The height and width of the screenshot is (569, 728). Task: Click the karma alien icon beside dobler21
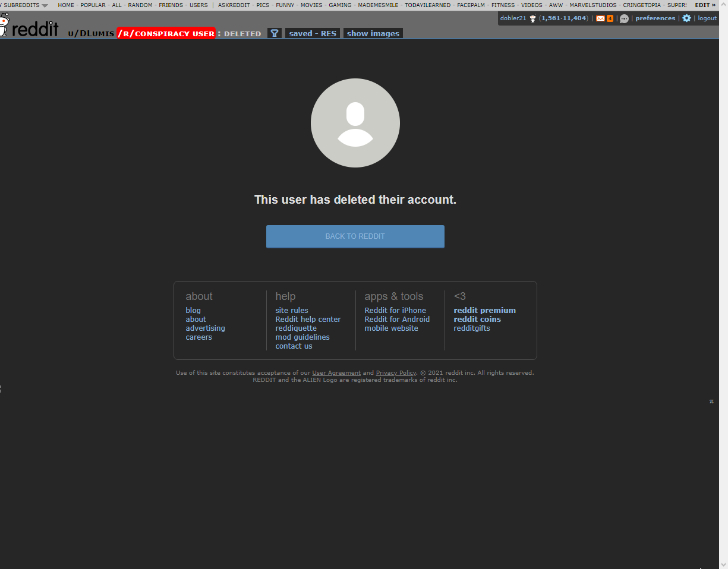(532, 18)
